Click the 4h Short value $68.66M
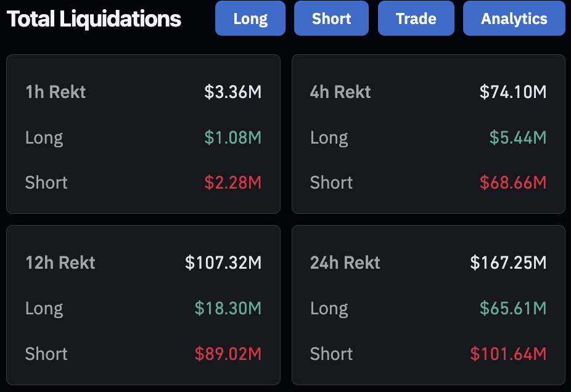Image resolution: width=571 pixels, height=392 pixels. pyautogui.click(x=513, y=182)
